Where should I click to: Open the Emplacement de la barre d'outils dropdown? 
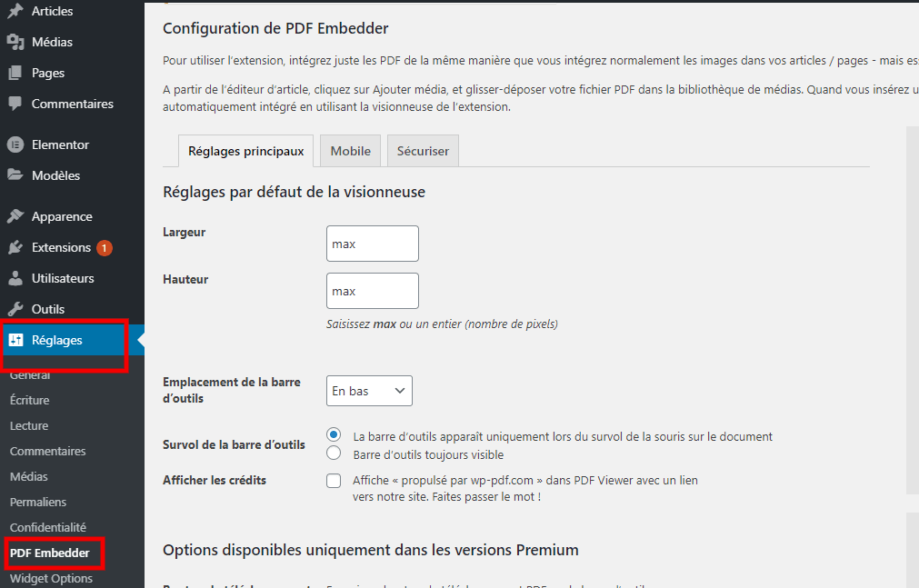(x=368, y=391)
